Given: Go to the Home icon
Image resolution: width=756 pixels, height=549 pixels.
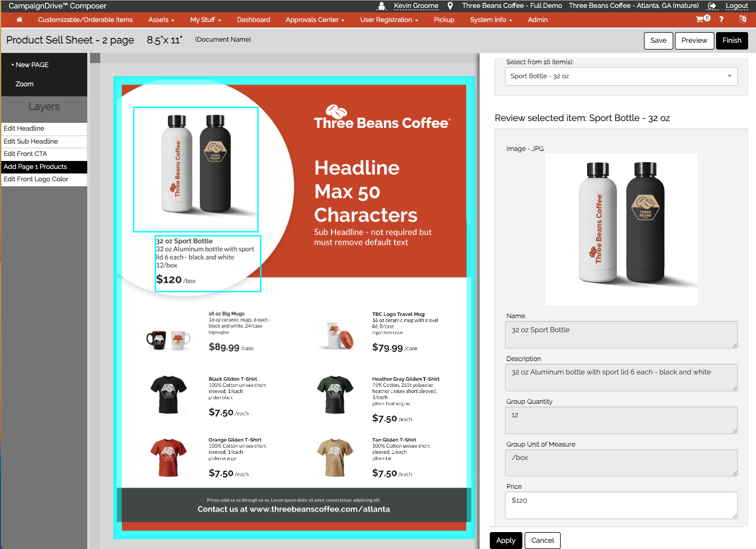Looking at the screenshot, I should pyautogui.click(x=19, y=20).
